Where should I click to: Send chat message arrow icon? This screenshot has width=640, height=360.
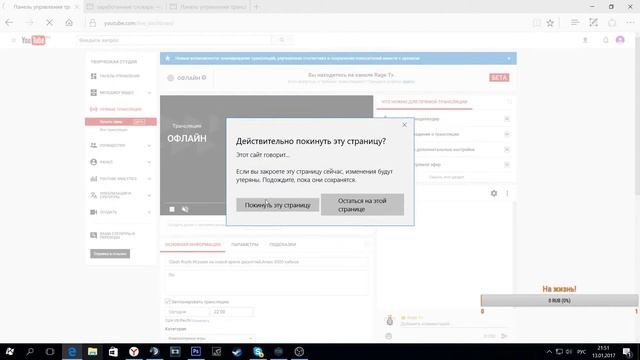click(x=504, y=336)
